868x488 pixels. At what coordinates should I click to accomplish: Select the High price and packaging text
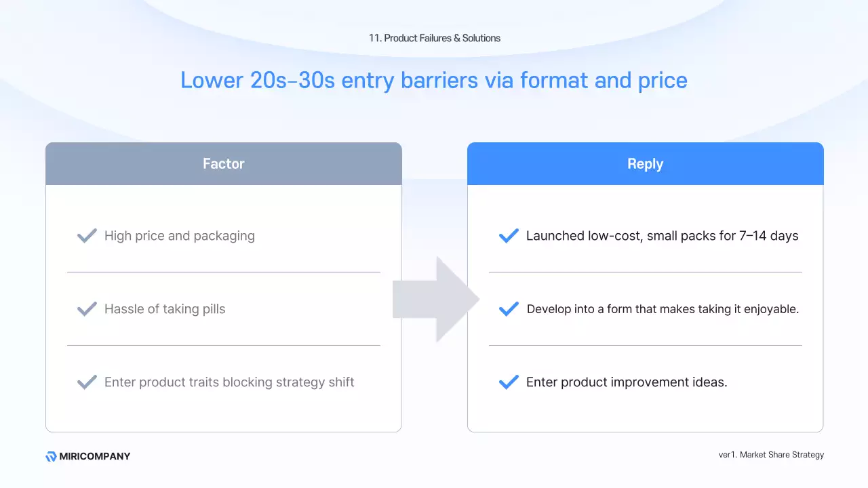pyautogui.click(x=180, y=236)
